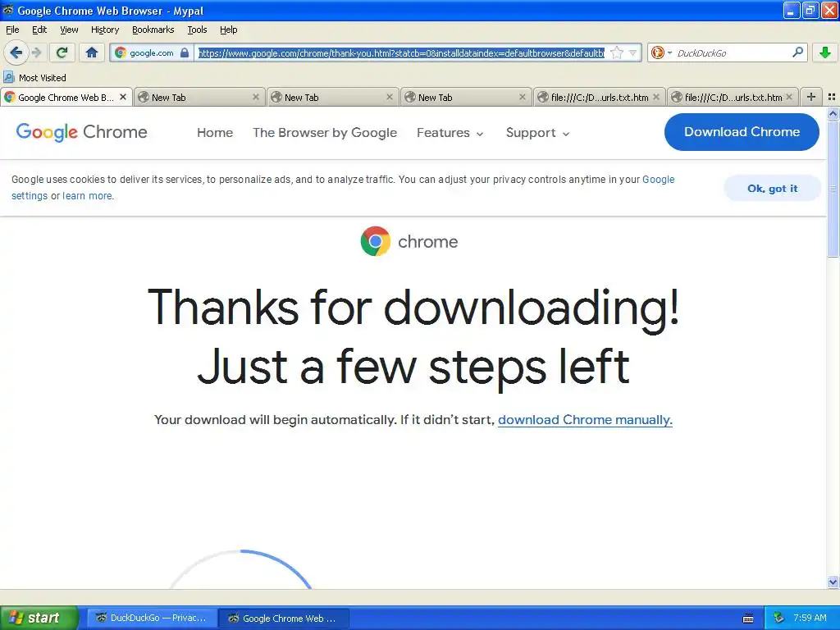Screen dimensions: 840x630
Task: Close the Google Chrome Web Browser tab
Action: (x=123, y=97)
